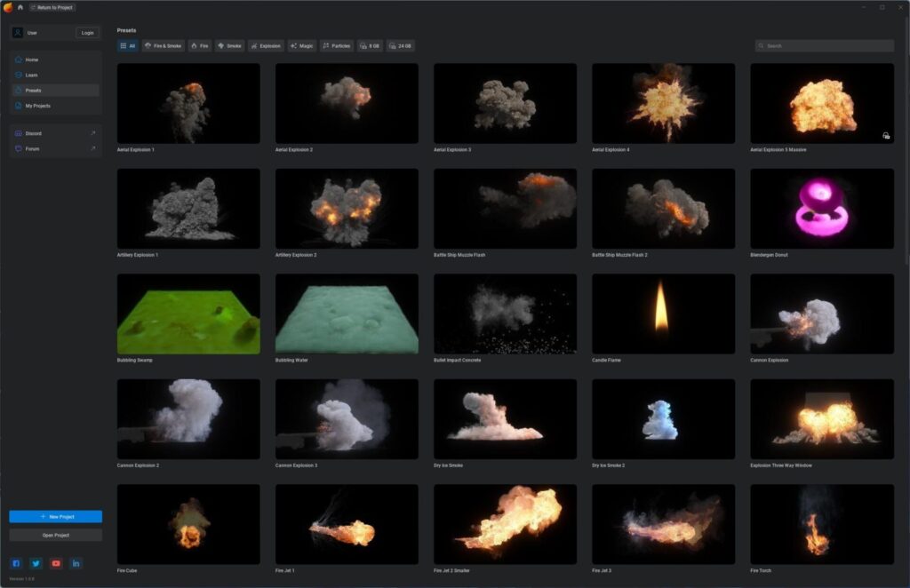Click the New Project button
Viewport: 910px width, 588px height.
pyautogui.click(x=55, y=516)
